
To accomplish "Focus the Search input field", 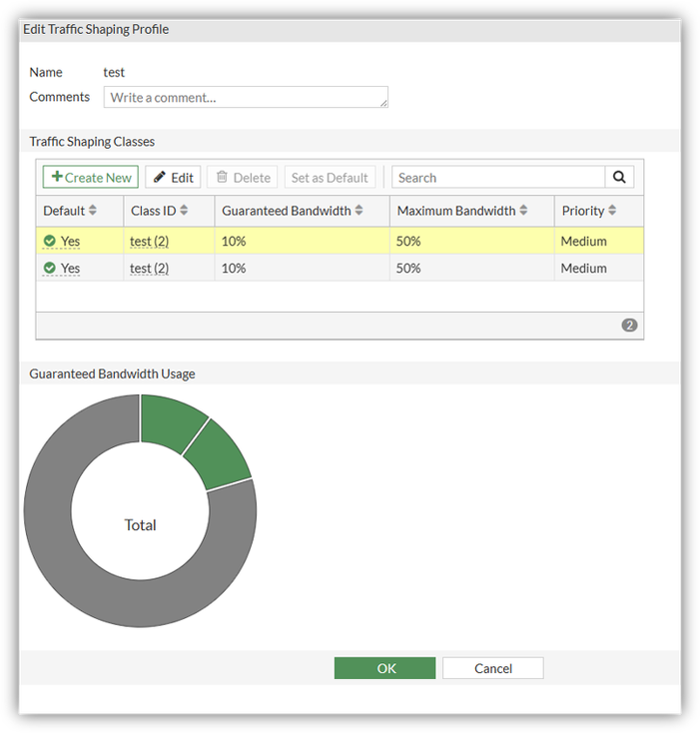I will [498, 177].
